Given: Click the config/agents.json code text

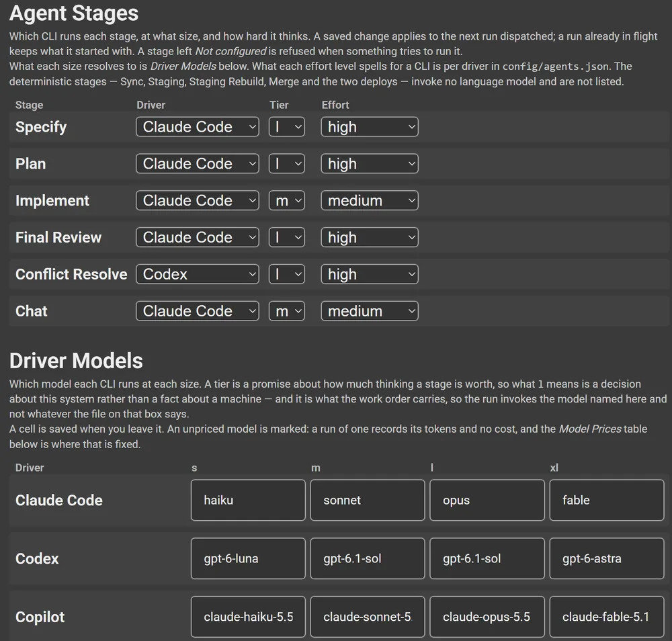Looking at the screenshot, I should point(556,67).
